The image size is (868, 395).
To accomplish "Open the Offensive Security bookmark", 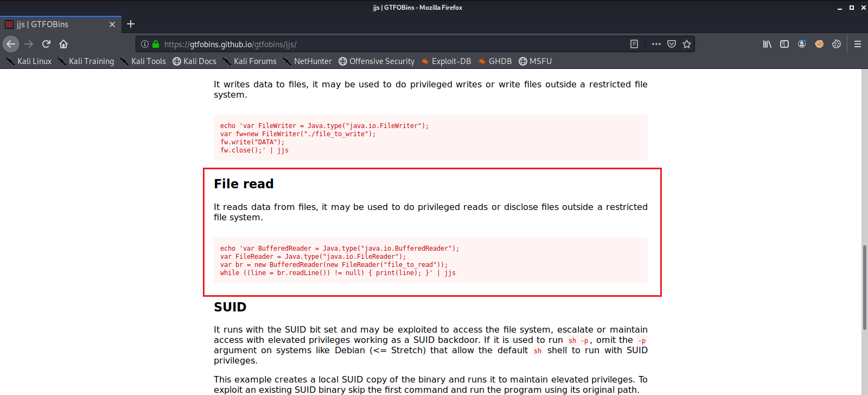I will pyautogui.click(x=376, y=61).
